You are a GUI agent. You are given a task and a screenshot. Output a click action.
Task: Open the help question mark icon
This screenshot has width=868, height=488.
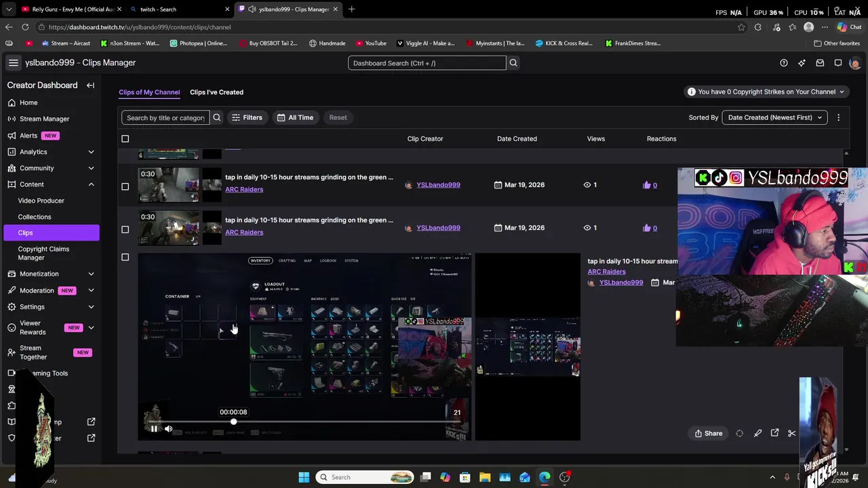pyautogui.click(x=784, y=63)
